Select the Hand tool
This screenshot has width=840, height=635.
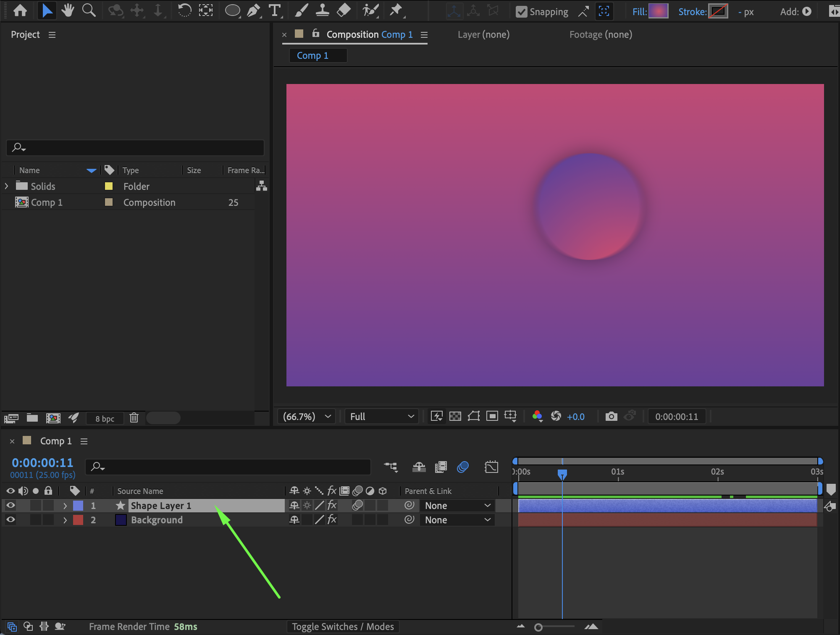pyautogui.click(x=67, y=10)
